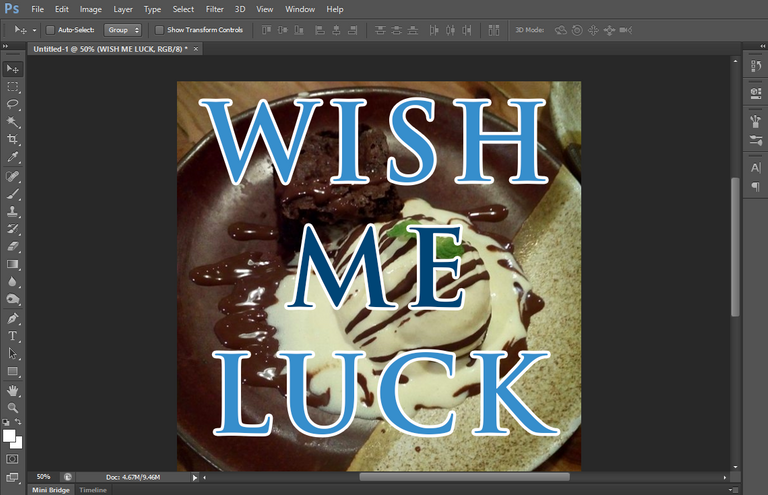Select the Lasso tool
The image size is (768, 495).
12,104
